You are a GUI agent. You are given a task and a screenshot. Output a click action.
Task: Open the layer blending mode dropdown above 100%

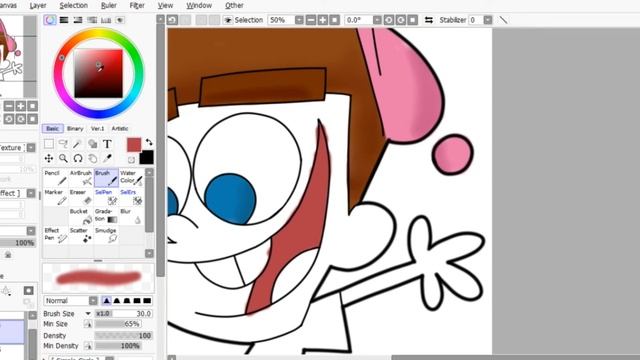[31, 231]
